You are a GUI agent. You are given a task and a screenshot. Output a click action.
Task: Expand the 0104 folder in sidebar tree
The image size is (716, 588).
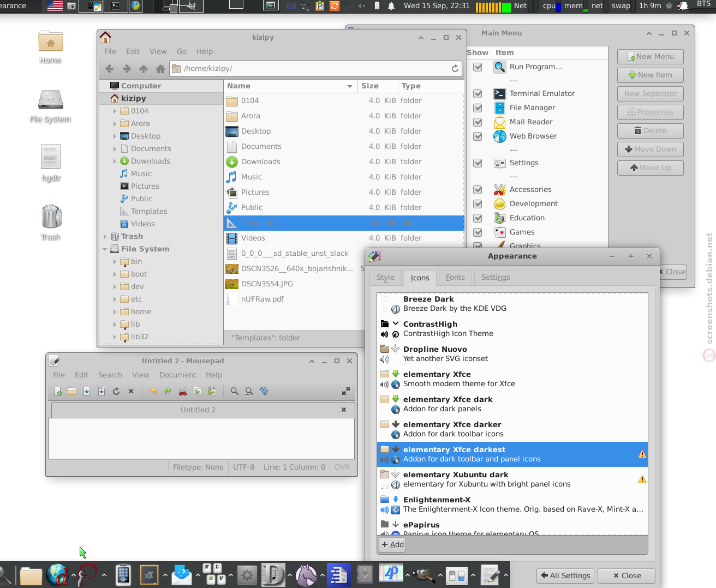(115, 111)
